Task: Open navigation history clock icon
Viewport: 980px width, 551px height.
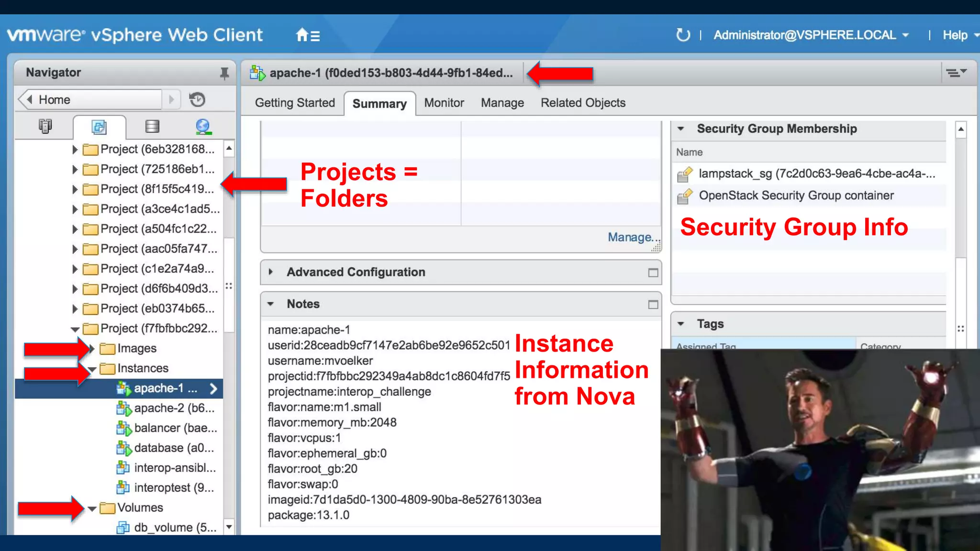Action: (x=197, y=99)
